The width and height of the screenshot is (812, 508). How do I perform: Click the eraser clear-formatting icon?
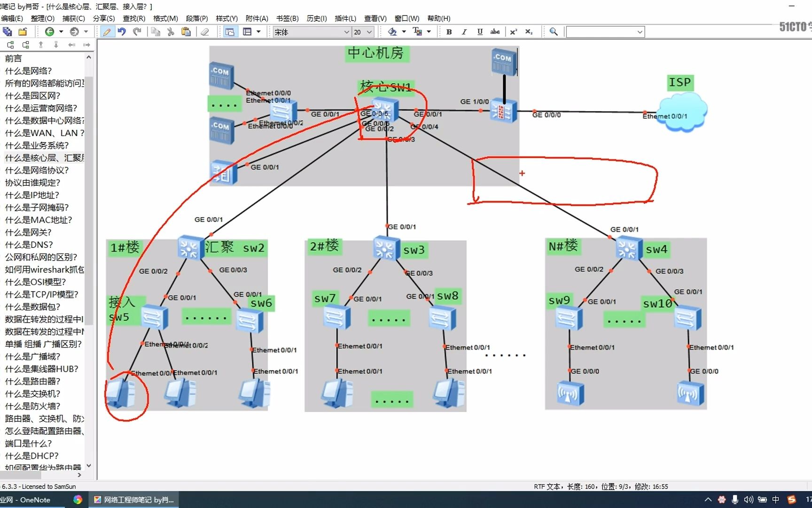coord(205,32)
